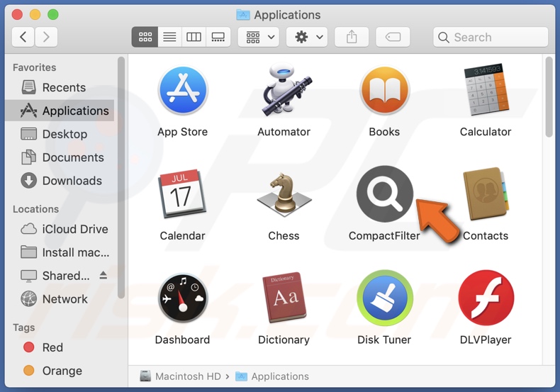The width and height of the screenshot is (560, 392).
Task: Select the Dictionary app icon
Action: coord(284,298)
